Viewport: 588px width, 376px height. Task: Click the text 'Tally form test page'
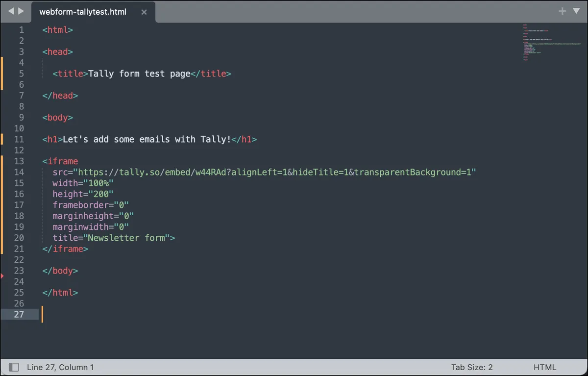(139, 74)
